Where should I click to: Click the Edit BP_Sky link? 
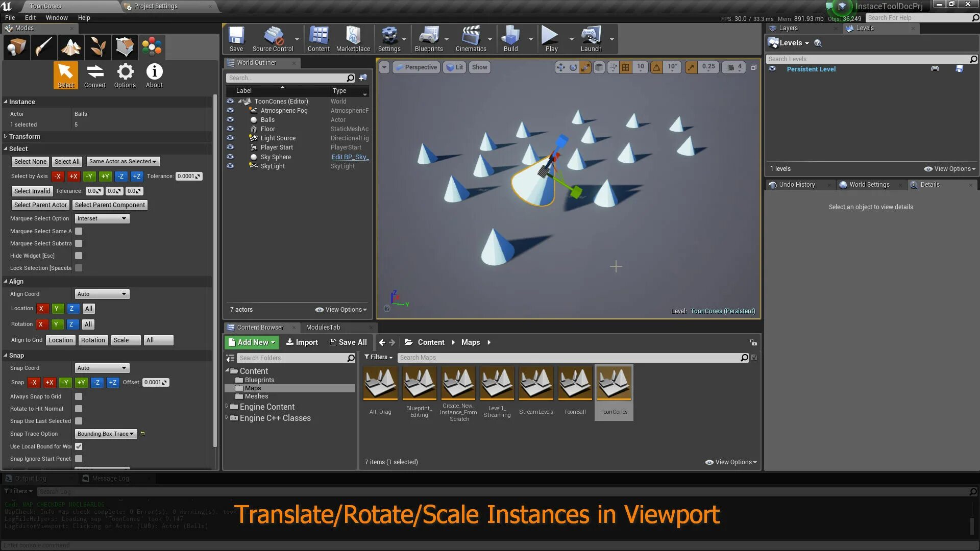(350, 157)
